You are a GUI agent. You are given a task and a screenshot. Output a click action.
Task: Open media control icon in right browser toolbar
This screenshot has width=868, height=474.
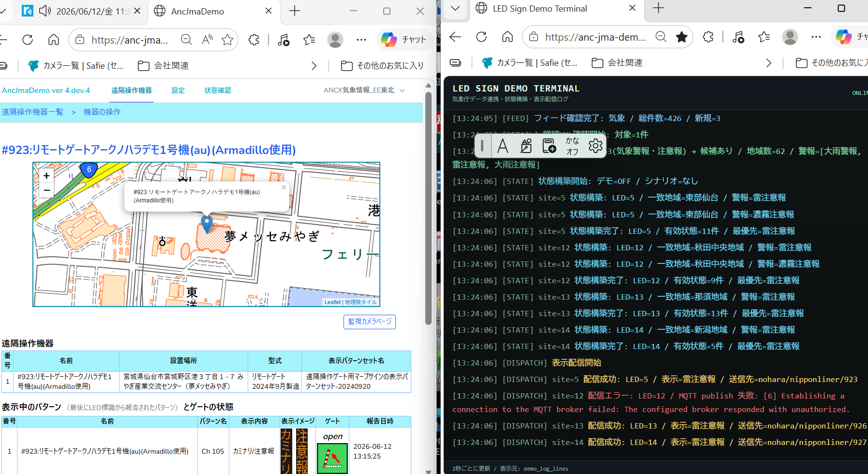738,37
